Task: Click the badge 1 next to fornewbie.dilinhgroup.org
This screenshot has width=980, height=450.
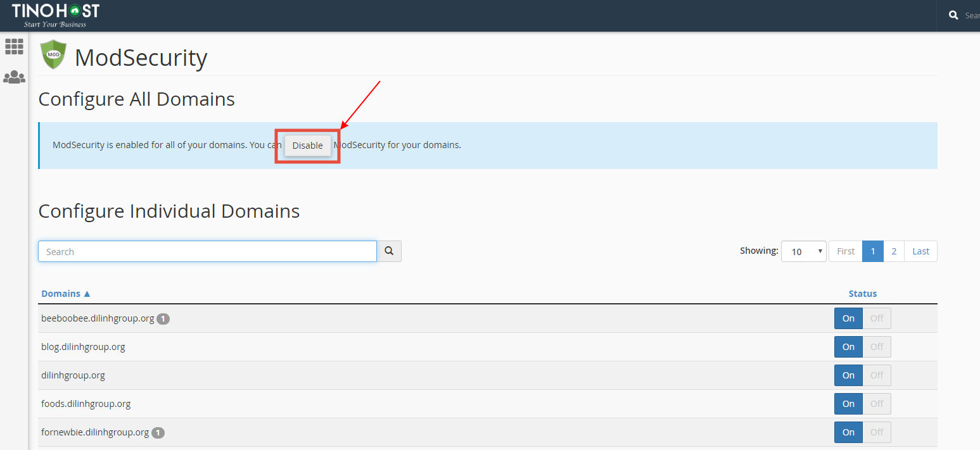Action: click(x=158, y=433)
